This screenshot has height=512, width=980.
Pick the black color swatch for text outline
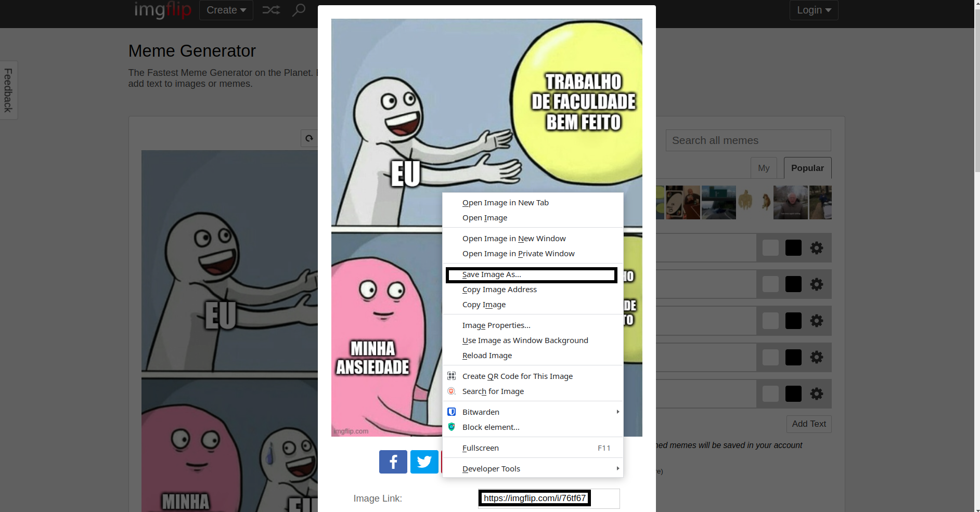793,248
